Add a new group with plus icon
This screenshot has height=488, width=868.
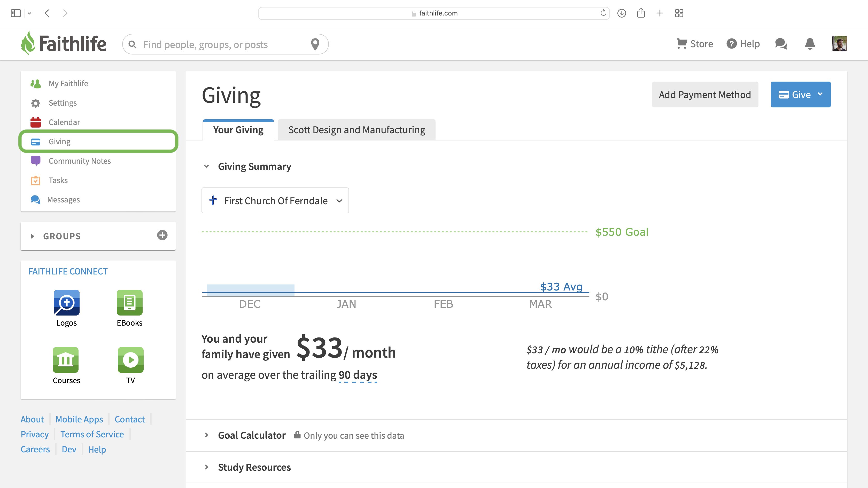(162, 235)
